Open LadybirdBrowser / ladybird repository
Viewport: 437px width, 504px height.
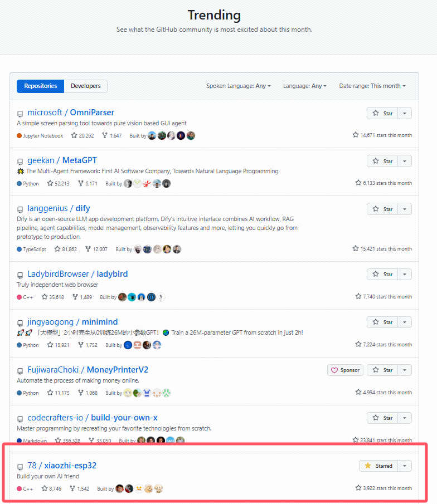(77, 274)
